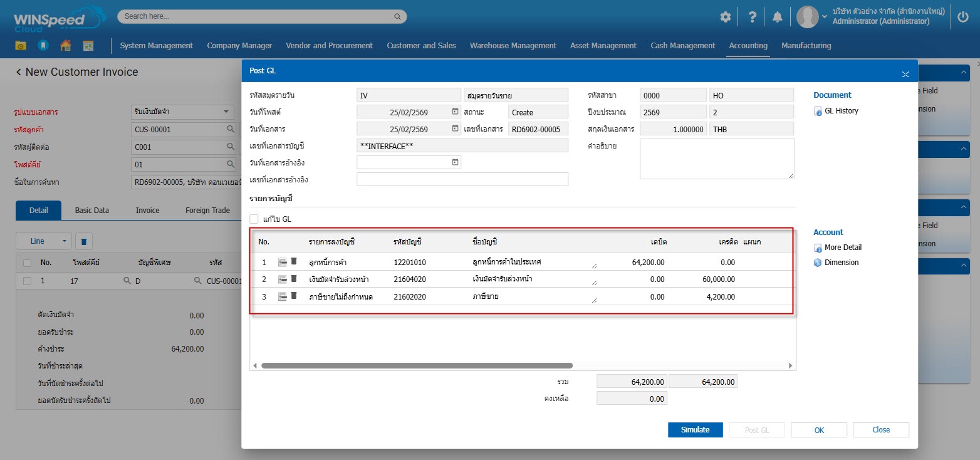
Task: Open the notifications bell
Action: 778,17
